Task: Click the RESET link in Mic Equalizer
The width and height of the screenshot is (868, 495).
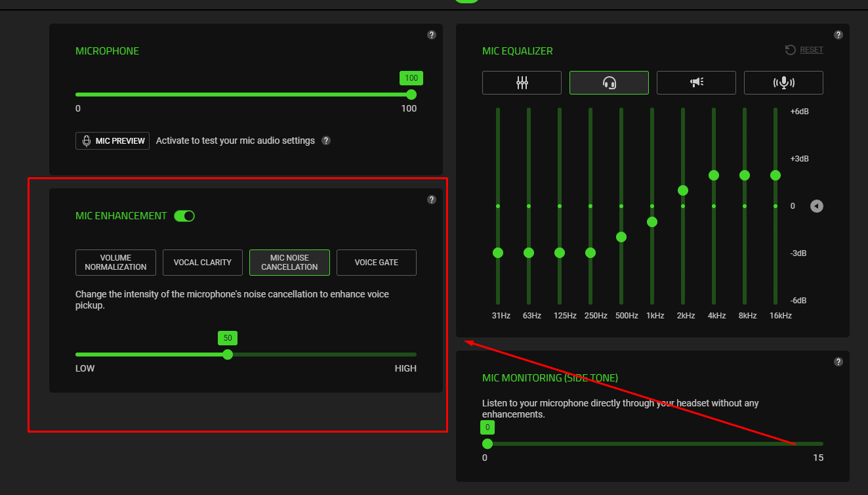Action: (x=812, y=50)
